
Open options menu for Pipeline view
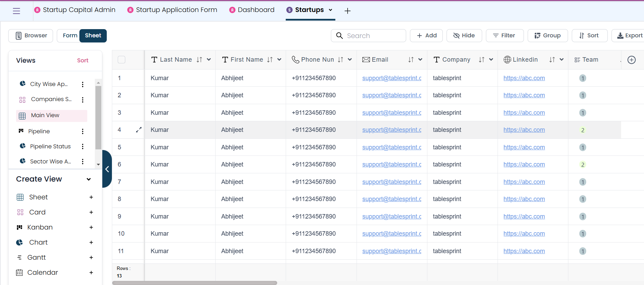(x=82, y=132)
